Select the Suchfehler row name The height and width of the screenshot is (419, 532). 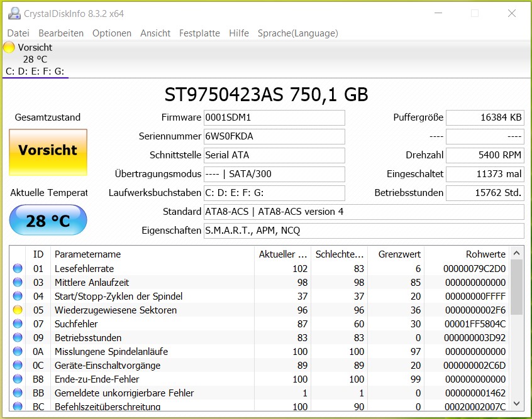[76, 324]
